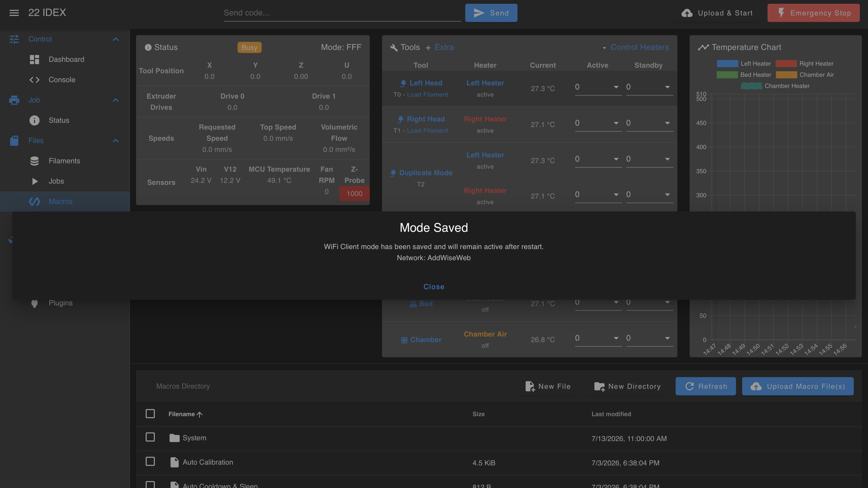Sort files by Filename column header
This screenshot has height=488, width=868.
(x=185, y=414)
